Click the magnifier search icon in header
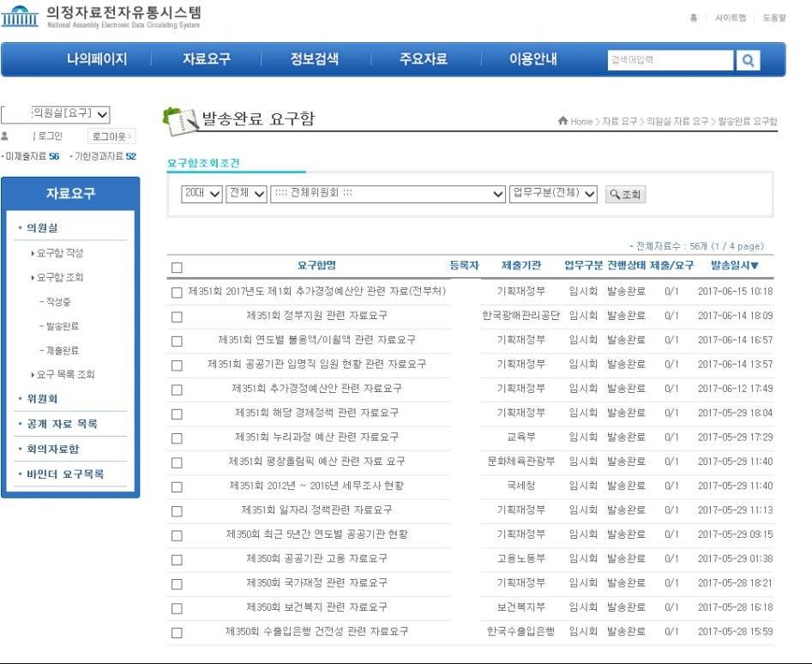Viewport: 812px width, 664px height. (748, 60)
